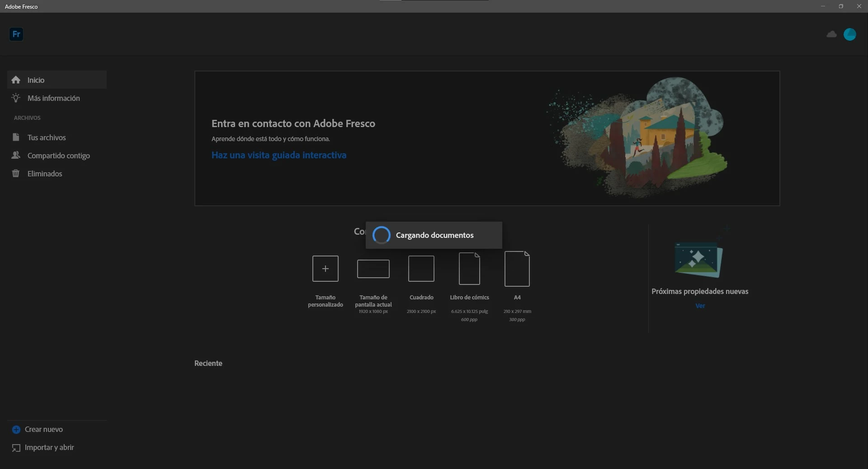This screenshot has height=469, width=868.
Task: Open cloud sync status icon
Action: click(831, 34)
